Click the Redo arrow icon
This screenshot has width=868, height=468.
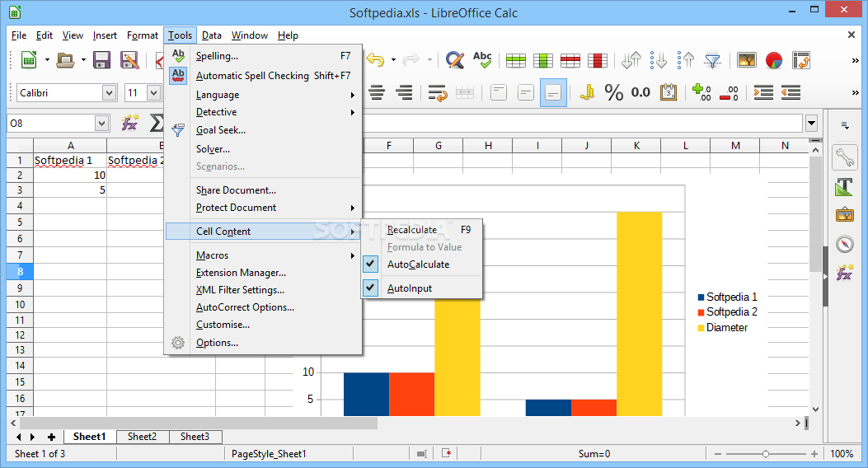[411, 60]
